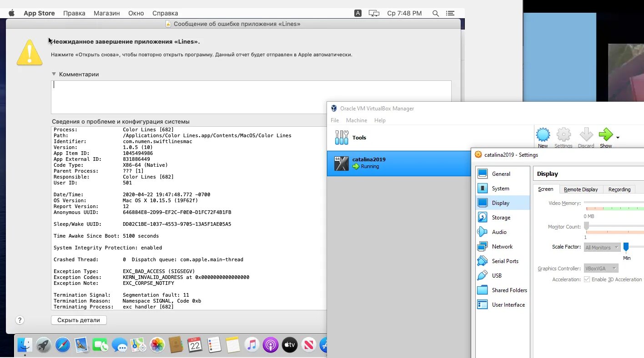
Task: Open Магазин menu
Action: tap(107, 13)
